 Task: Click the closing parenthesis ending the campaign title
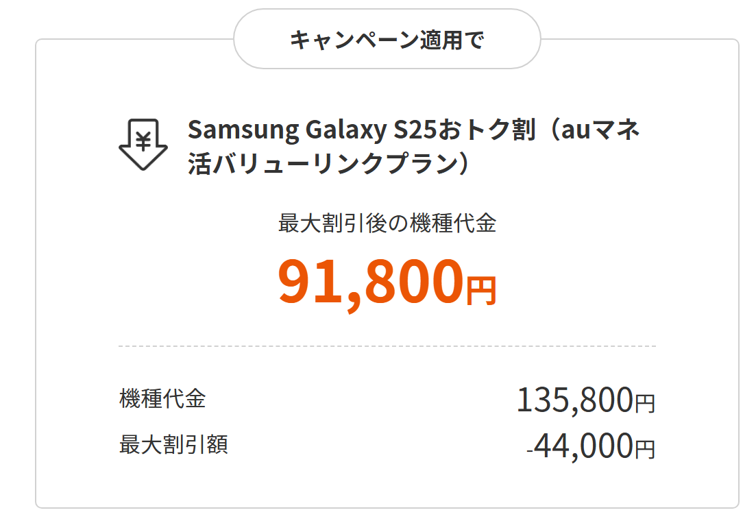pos(463,165)
